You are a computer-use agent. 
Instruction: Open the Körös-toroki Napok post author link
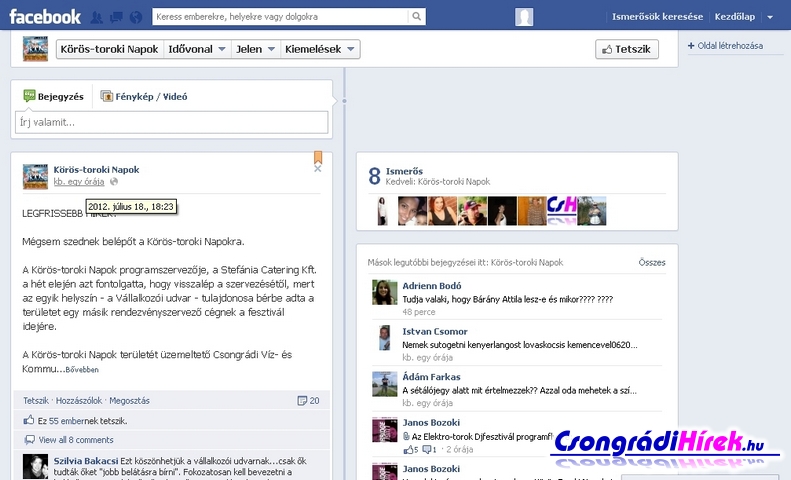point(96,169)
